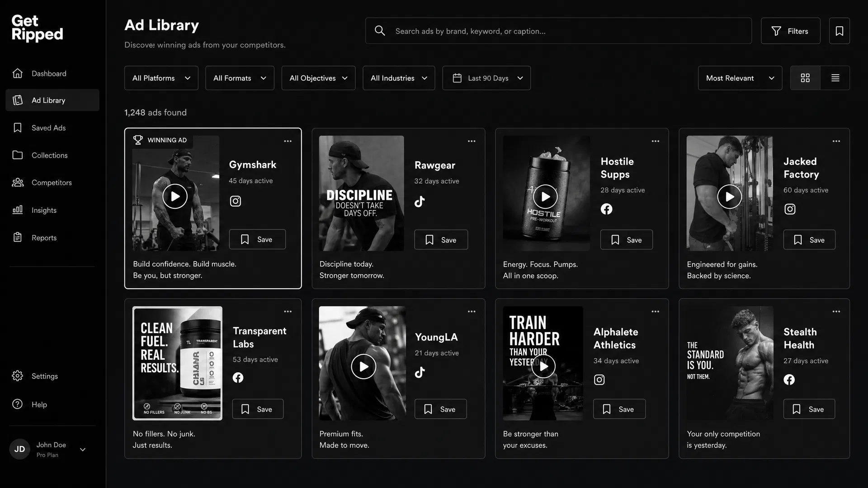Select Ad Library in sidebar
The image size is (868, 488).
coord(52,100)
